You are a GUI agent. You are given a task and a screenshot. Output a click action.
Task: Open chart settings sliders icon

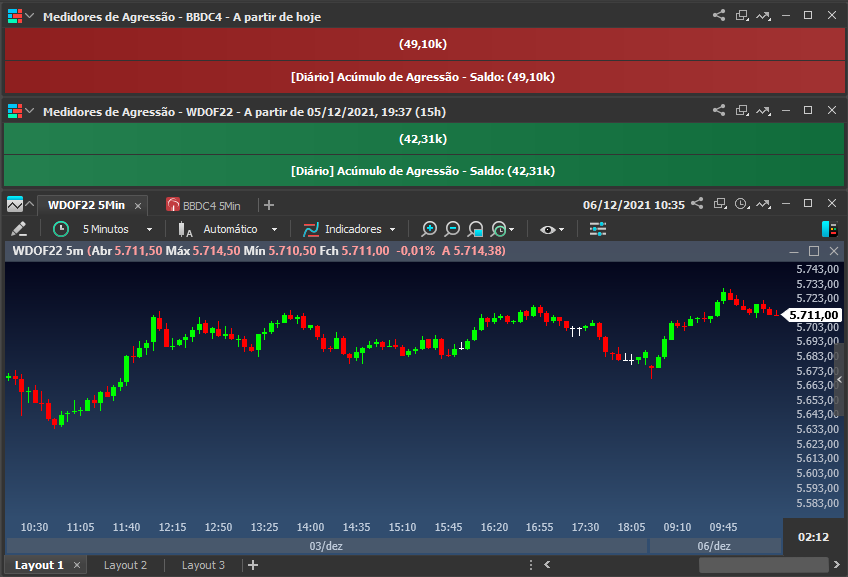click(598, 229)
